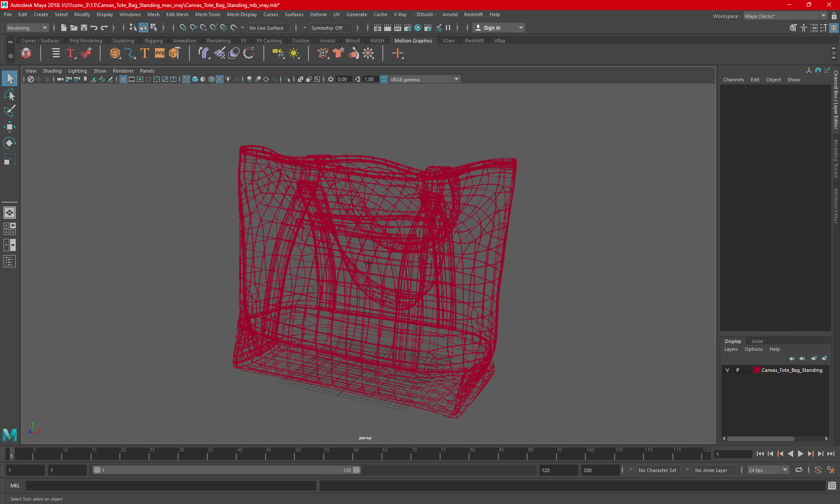The image size is (840, 504).
Task: Toggle wireframe on shaded viewport icon
Action: pyautogui.click(x=211, y=79)
